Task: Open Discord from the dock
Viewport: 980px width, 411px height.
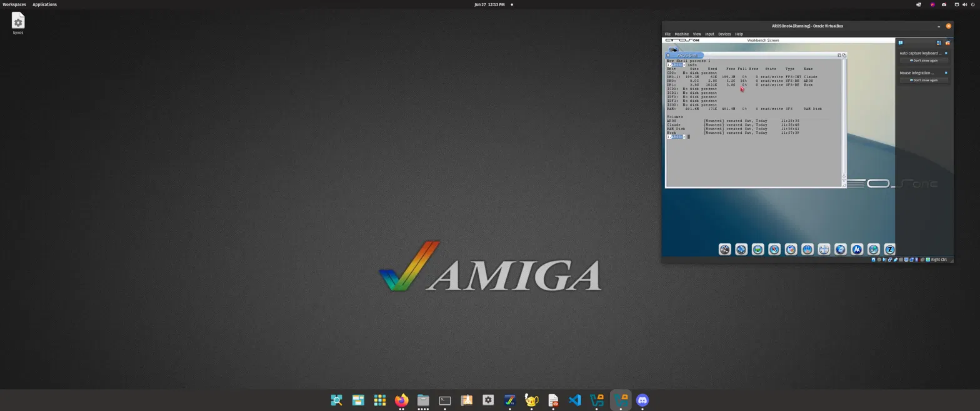Action: (642, 400)
